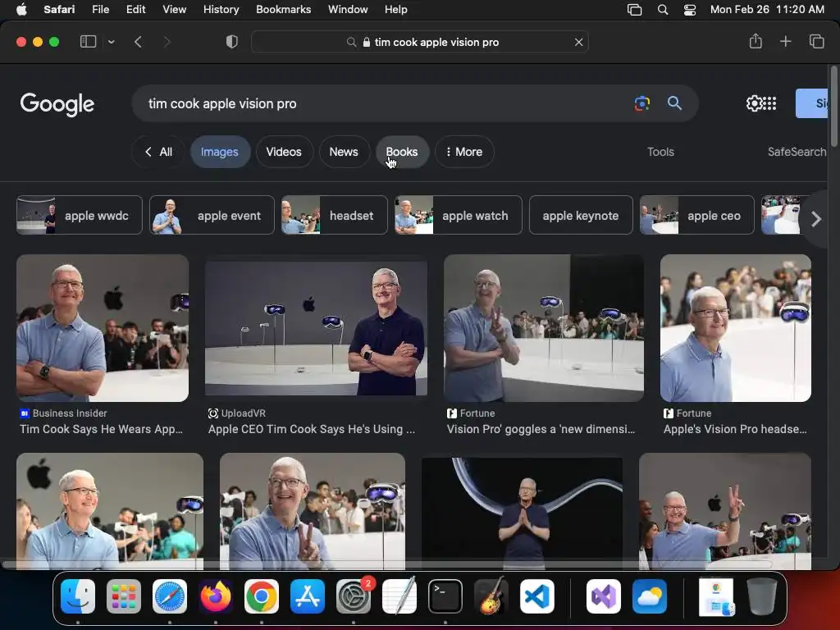This screenshot has height=630, width=840.
Task: Select the 'apple keynote' suggestion chip
Action: [x=581, y=215]
